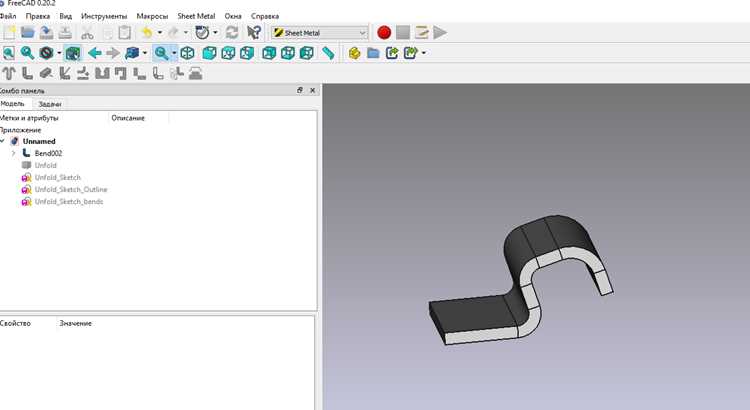Set right view cube
The image size is (750, 410).
tap(247, 53)
